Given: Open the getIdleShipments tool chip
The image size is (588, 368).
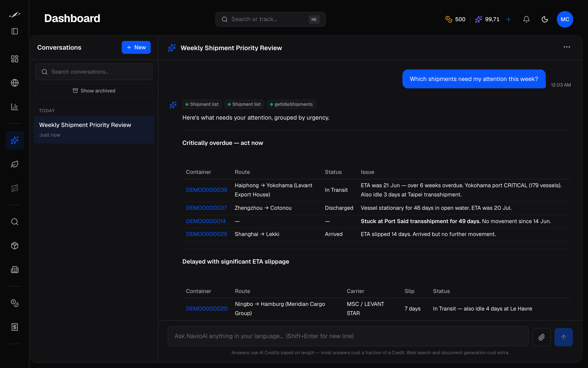Looking at the screenshot, I should tap(291, 104).
